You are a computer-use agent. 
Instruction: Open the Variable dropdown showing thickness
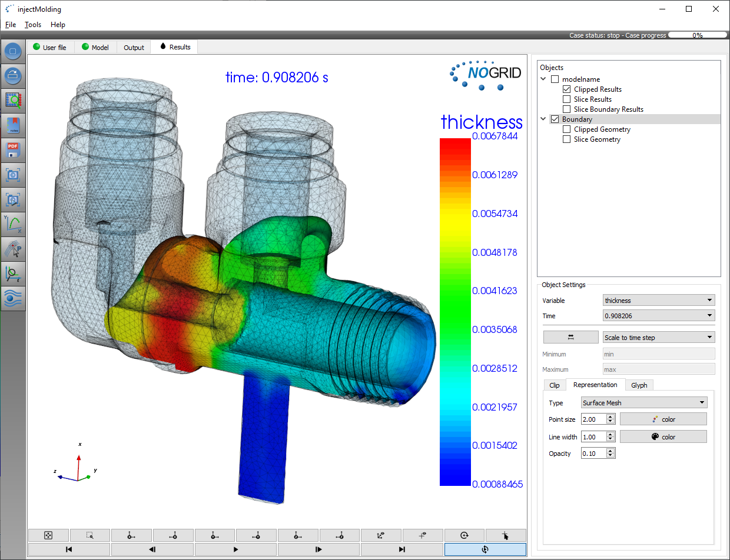[659, 301]
